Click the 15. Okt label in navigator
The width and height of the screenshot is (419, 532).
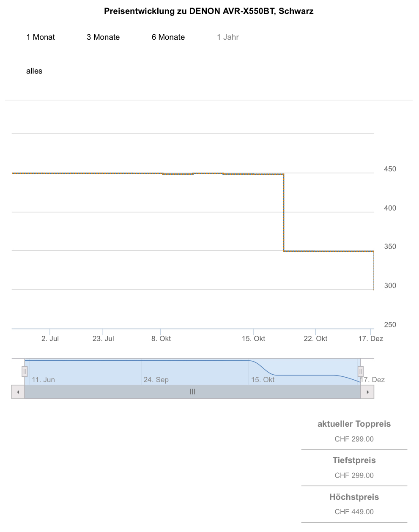click(263, 380)
